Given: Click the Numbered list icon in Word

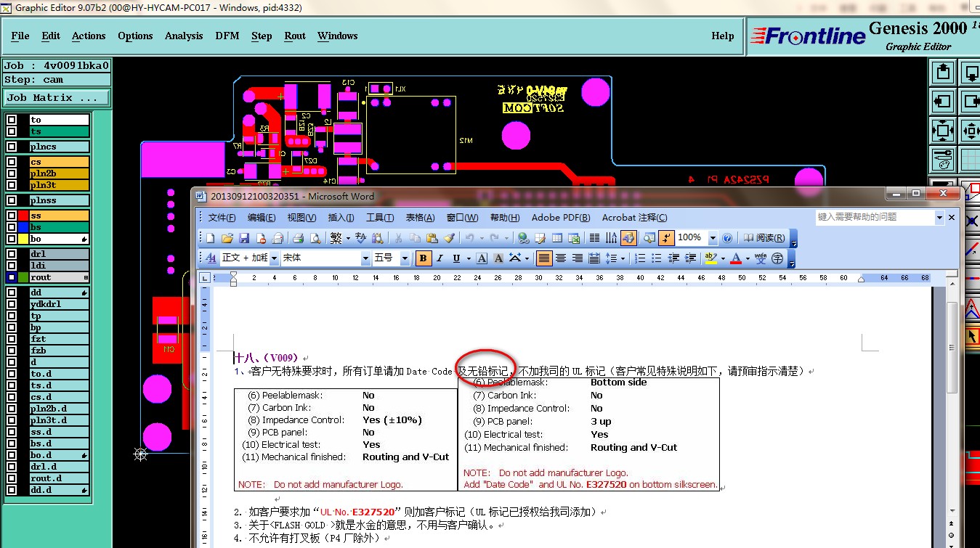Looking at the screenshot, I should pos(639,258).
